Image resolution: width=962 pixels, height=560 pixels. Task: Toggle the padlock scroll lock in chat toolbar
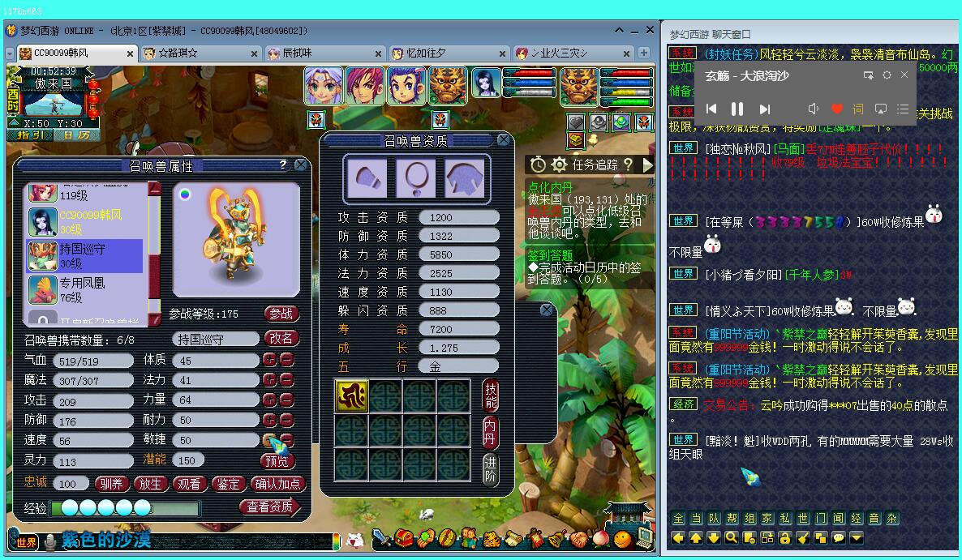(784, 538)
